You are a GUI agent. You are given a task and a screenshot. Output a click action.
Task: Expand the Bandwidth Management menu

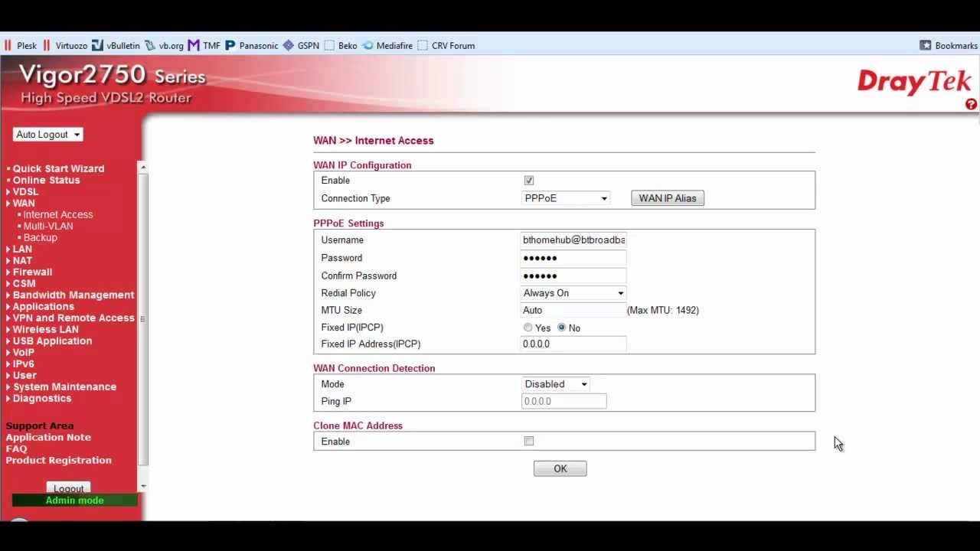click(73, 295)
